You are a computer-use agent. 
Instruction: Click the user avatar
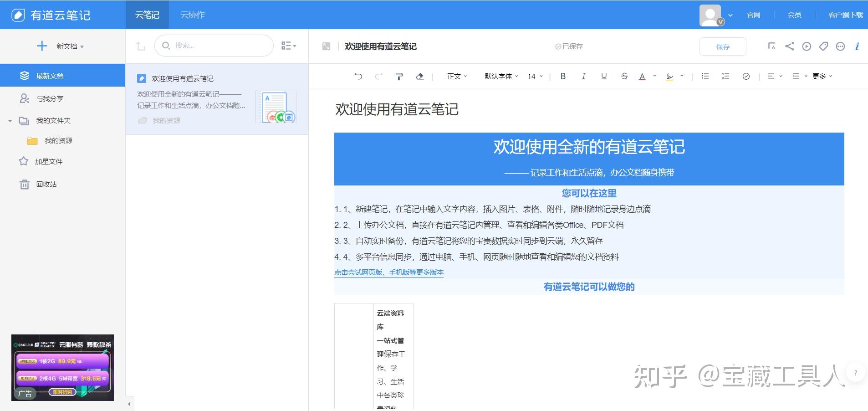(x=711, y=15)
